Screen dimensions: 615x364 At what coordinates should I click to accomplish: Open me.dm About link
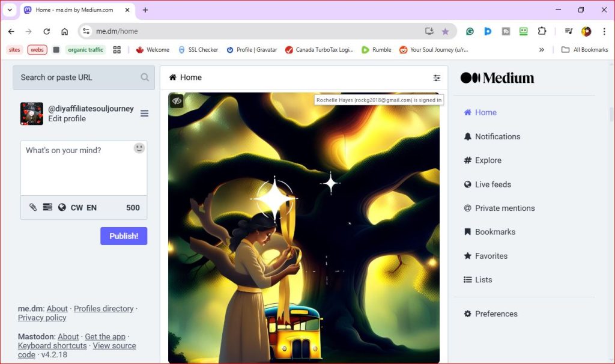57,309
